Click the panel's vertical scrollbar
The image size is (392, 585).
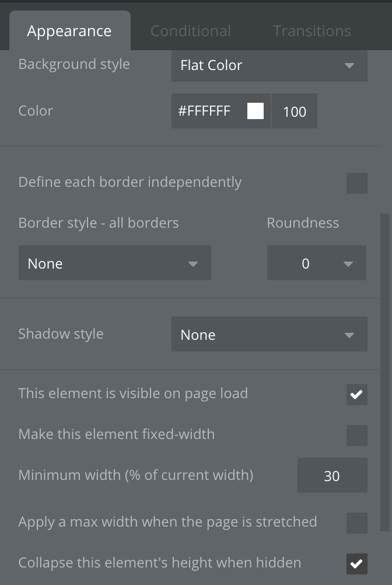pos(384,374)
